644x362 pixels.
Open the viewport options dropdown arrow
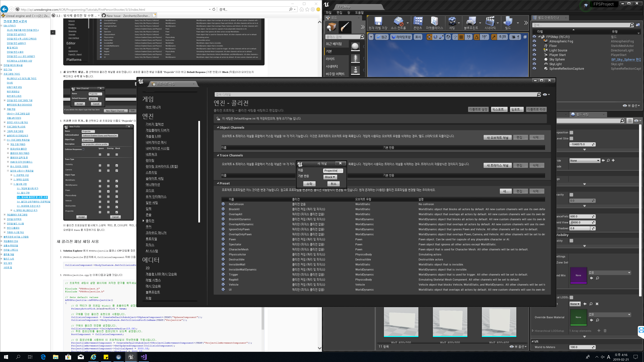coord(371,37)
